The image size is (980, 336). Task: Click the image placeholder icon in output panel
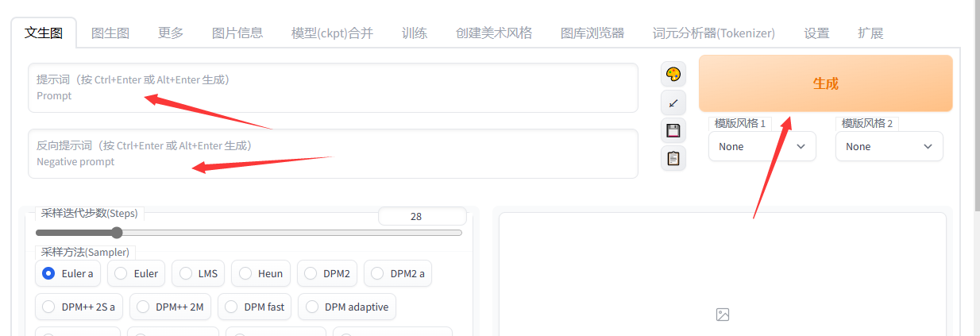click(722, 315)
